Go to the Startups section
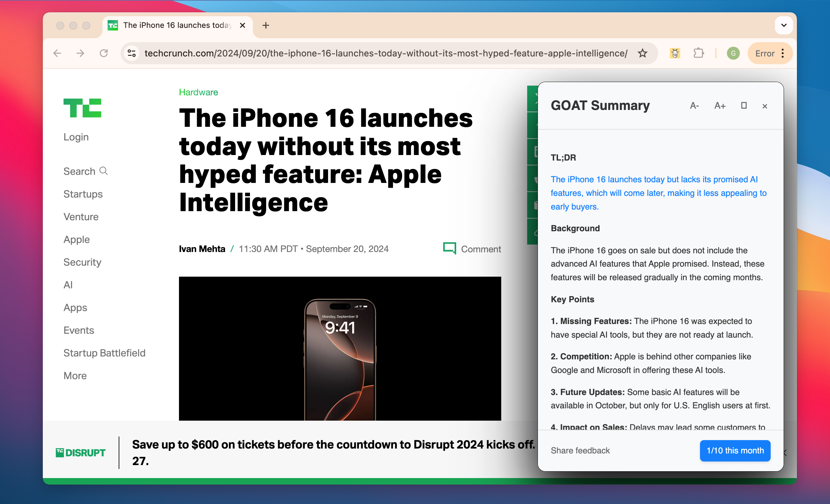 (83, 194)
